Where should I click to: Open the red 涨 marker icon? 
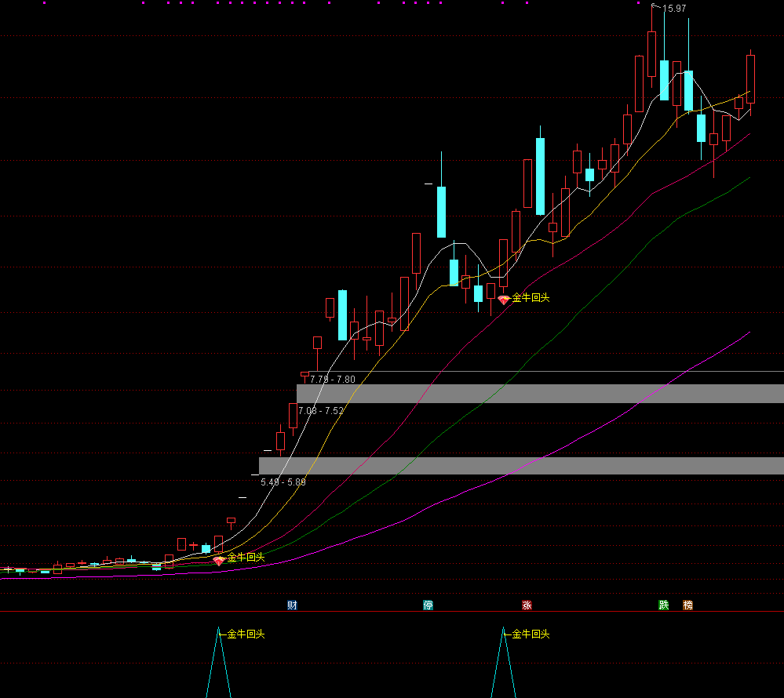[x=527, y=605]
